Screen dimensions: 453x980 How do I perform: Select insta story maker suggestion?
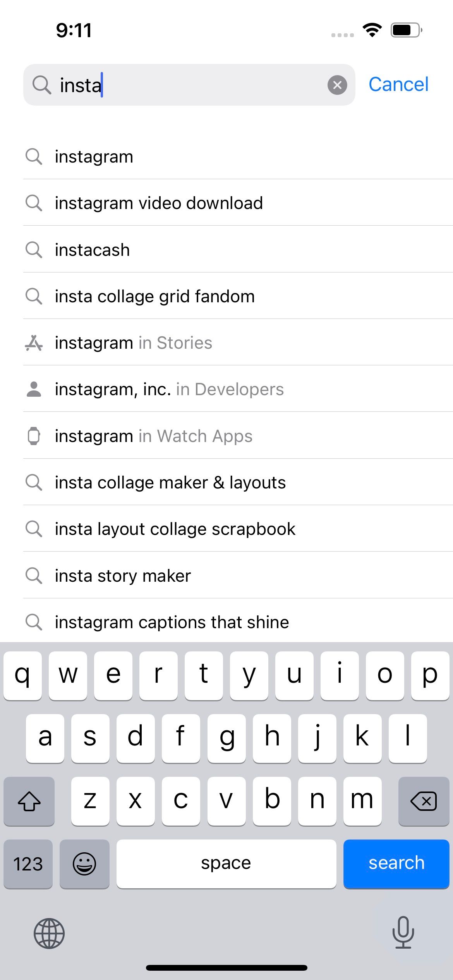point(238,576)
